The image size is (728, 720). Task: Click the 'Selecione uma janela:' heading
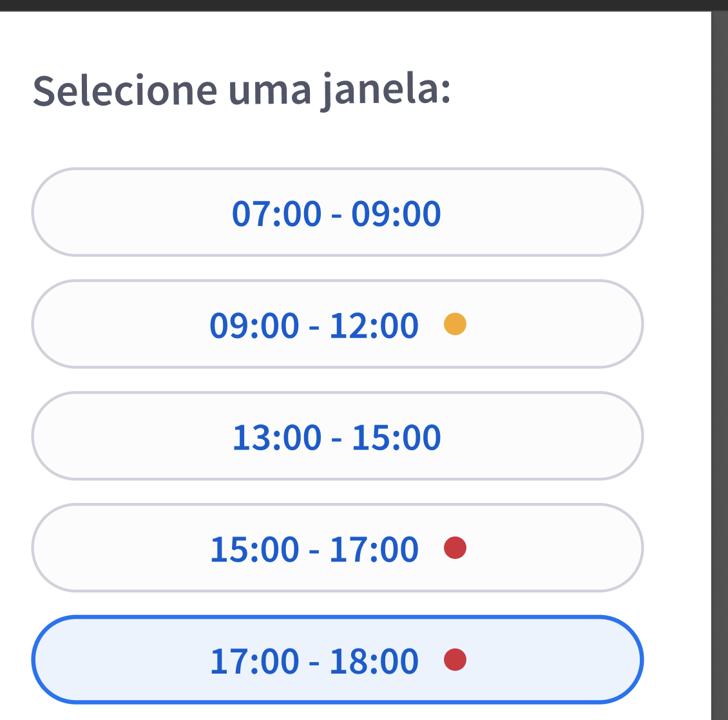click(x=243, y=91)
